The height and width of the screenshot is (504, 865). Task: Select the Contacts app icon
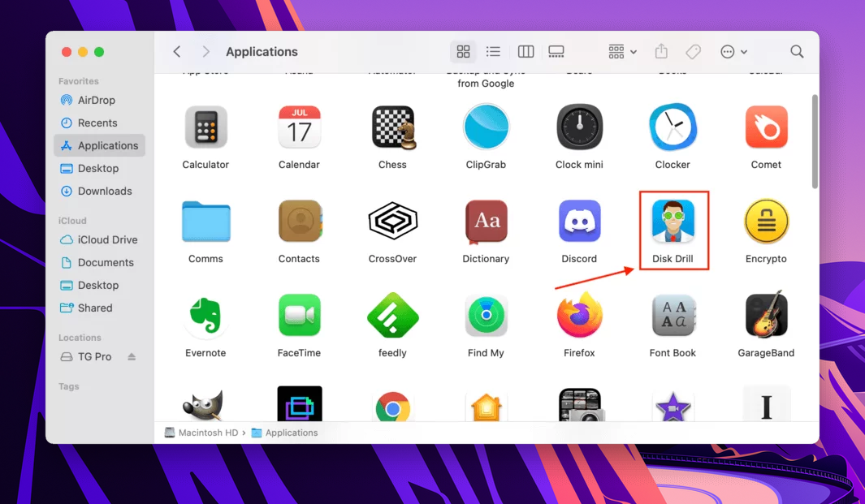tap(300, 221)
